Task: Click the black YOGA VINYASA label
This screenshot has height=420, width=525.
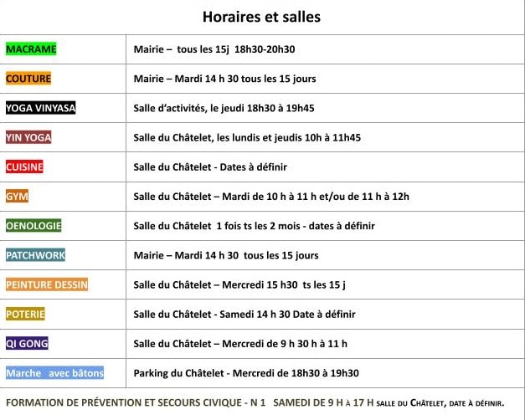Action: pyautogui.click(x=40, y=108)
